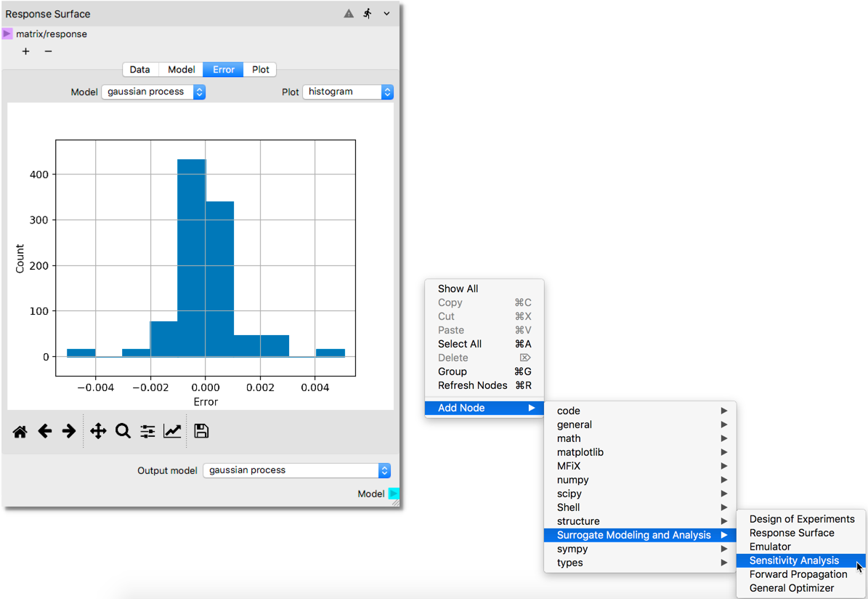This screenshot has width=868, height=599.
Task: Click the plus button under matrix/response
Action: coord(26,52)
